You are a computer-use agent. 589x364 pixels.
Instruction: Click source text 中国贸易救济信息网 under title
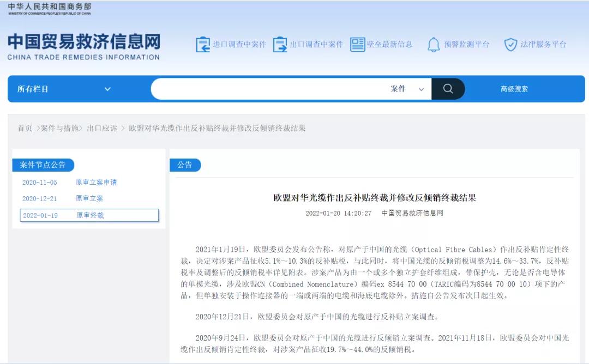(x=412, y=213)
